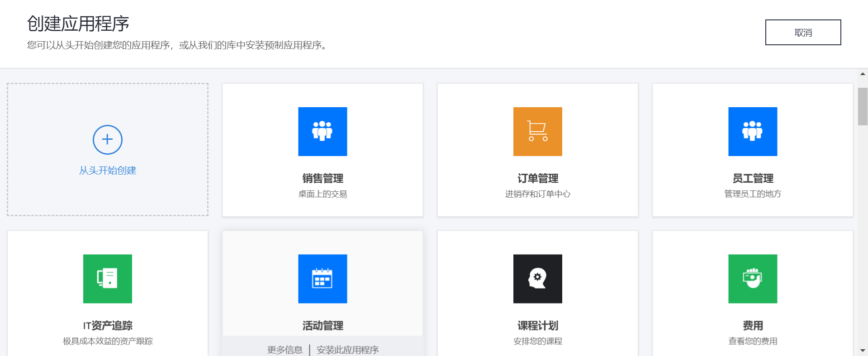Select the IT资产追踪 green device icon
The height and width of the screenshot is (356, 868).
[108, 279]
